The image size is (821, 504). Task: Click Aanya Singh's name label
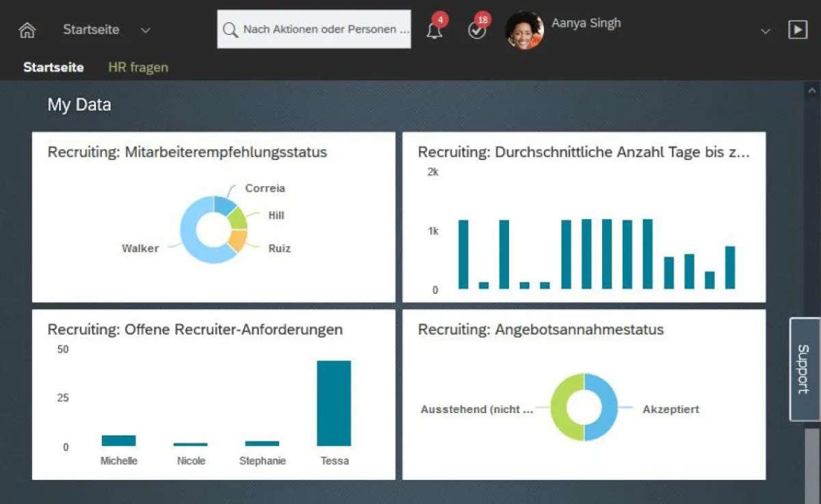click(586, 23)
